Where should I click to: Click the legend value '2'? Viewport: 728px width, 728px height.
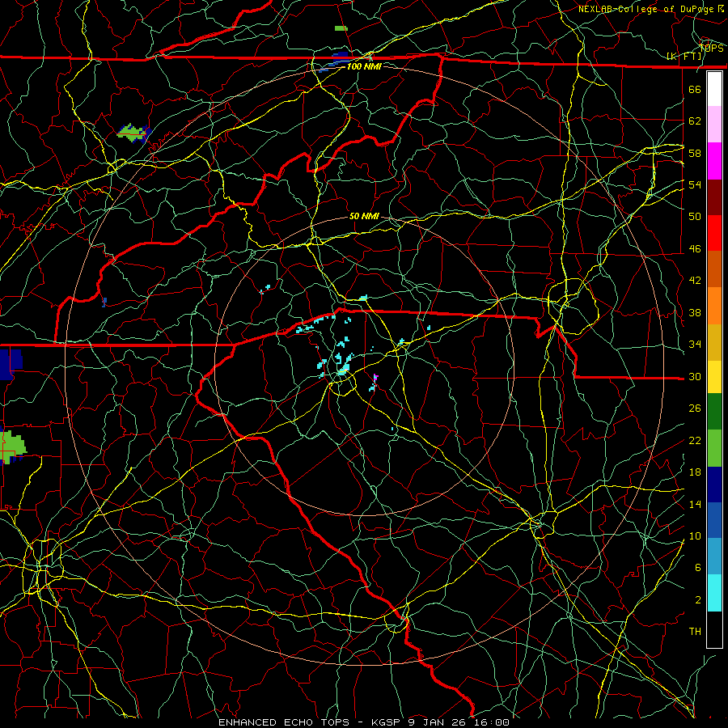(x=697, y=600)
